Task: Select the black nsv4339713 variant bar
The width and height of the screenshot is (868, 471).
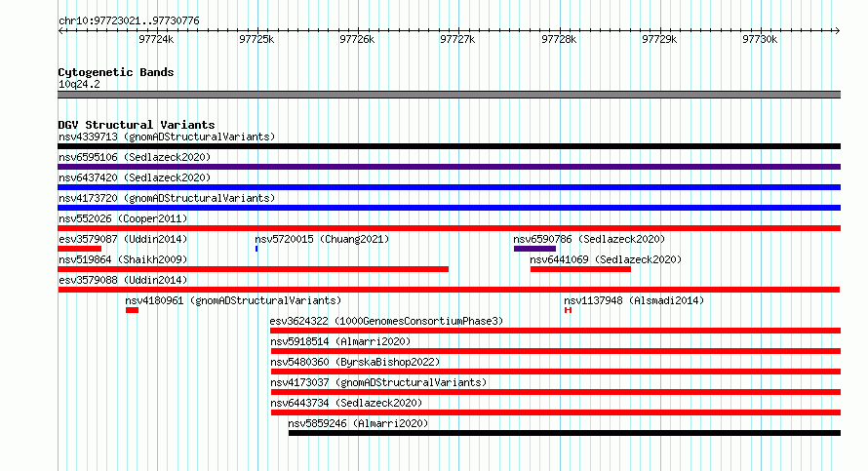Action: (x=449, y=146)
